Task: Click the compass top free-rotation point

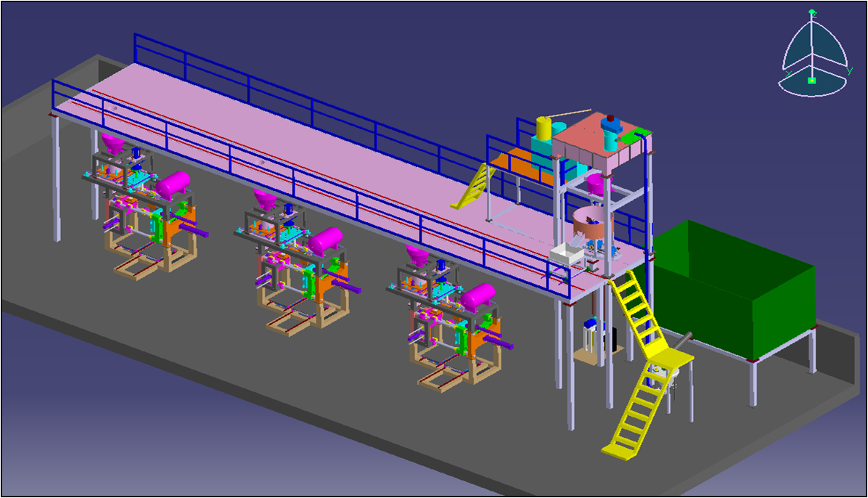Action: [x=812, y=12]
